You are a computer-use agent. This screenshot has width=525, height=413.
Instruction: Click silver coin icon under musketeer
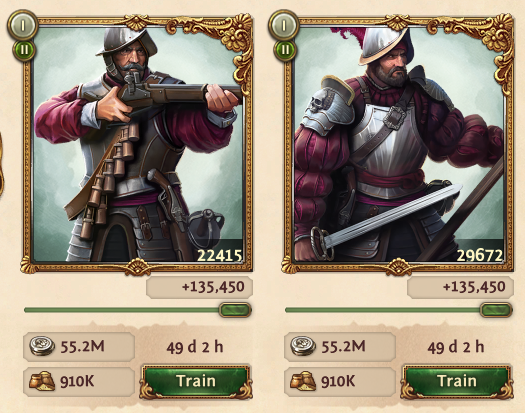43,346
